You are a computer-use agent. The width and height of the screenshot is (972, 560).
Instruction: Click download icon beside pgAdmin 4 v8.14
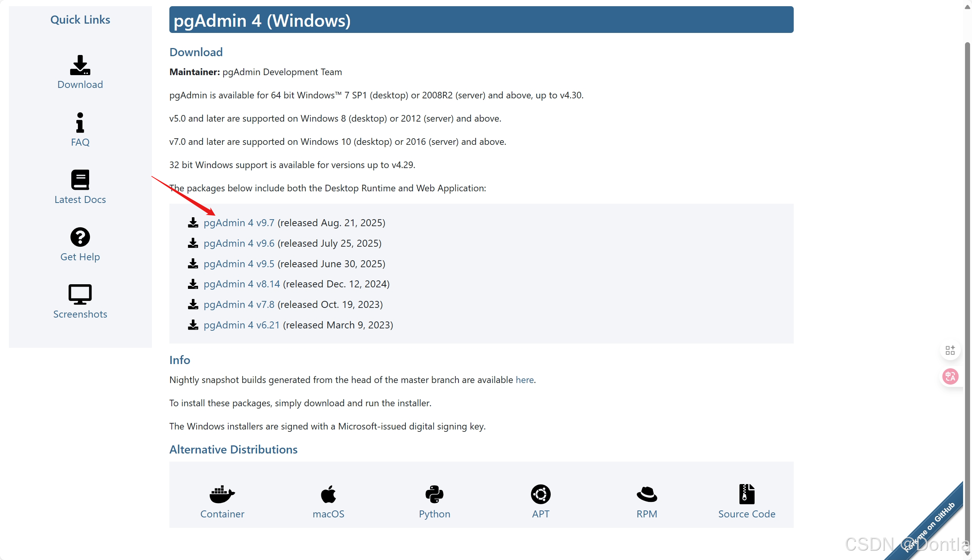pyautogui.click(x=193, y=284)
